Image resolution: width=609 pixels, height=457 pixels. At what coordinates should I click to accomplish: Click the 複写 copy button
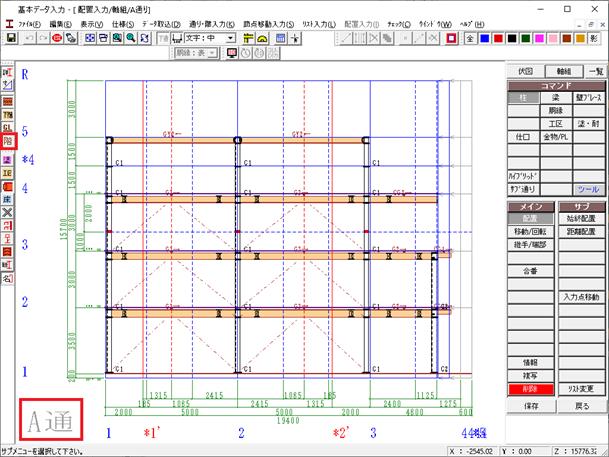coord(531,375)
